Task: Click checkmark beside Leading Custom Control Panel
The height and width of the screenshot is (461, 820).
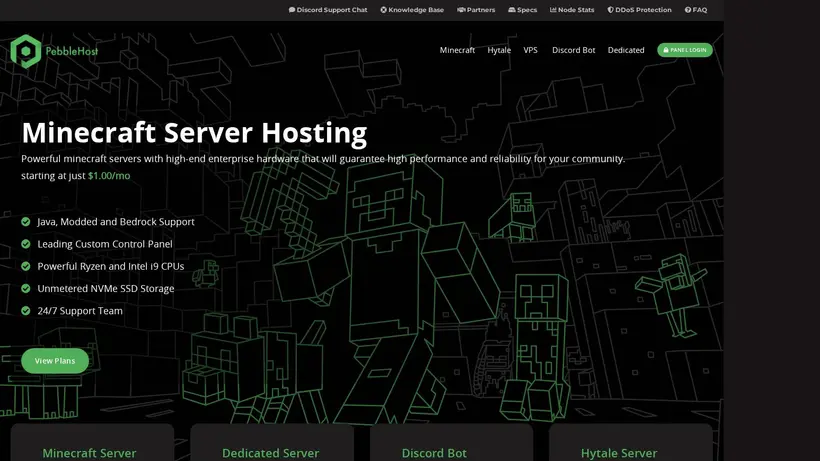Action: click(26, 244)
